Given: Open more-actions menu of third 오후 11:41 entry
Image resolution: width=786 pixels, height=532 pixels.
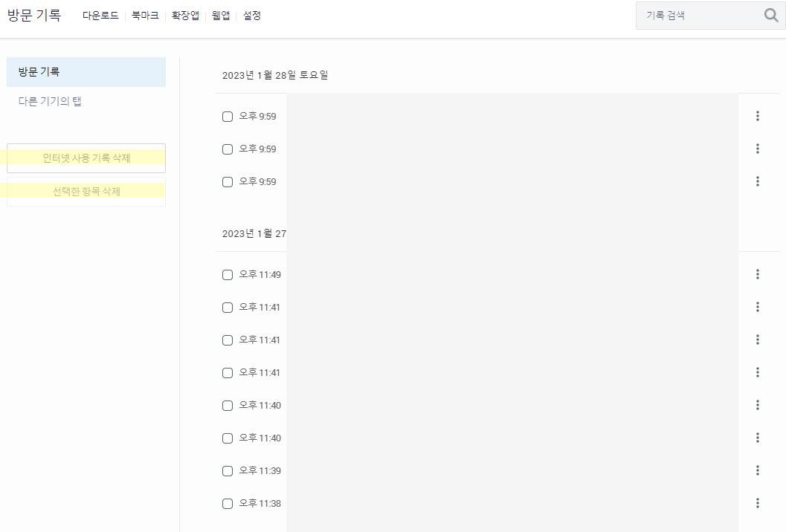Looking at the screenshot, I should 758,372.
